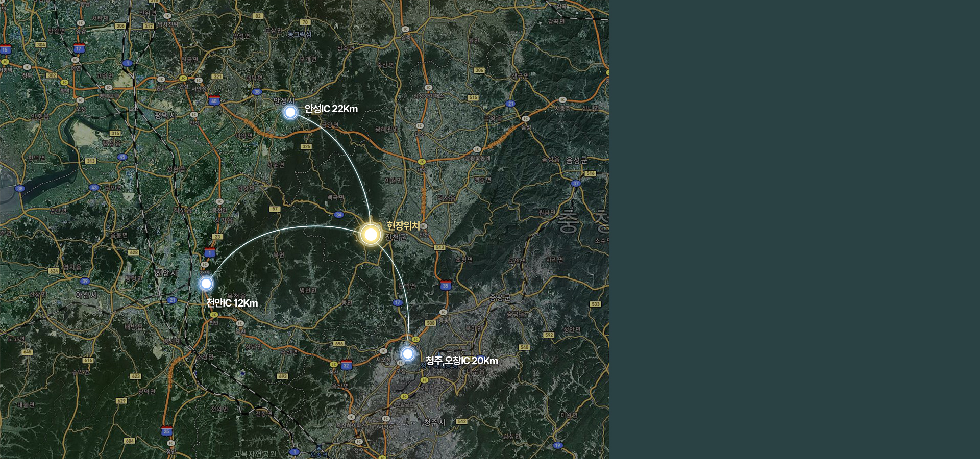Click the route 17 shield near 청주

pos(398,302)
